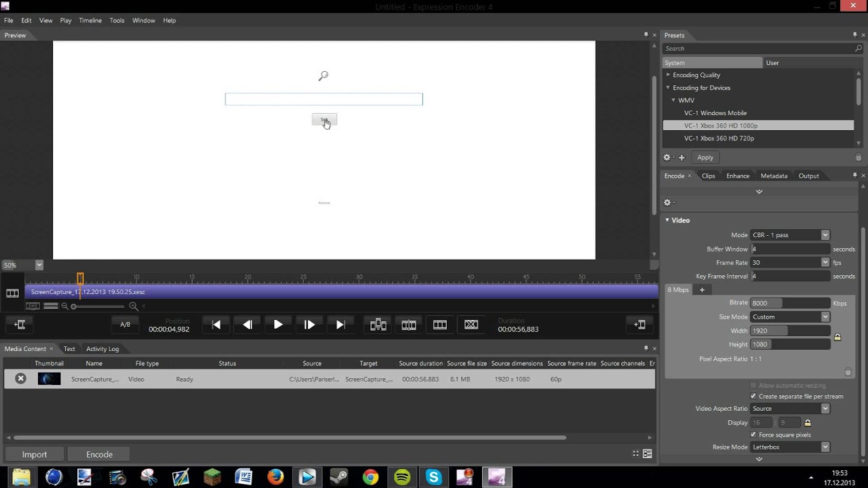Toggle the width-height lock icon
868x488 pixels.
coord(837,337)
